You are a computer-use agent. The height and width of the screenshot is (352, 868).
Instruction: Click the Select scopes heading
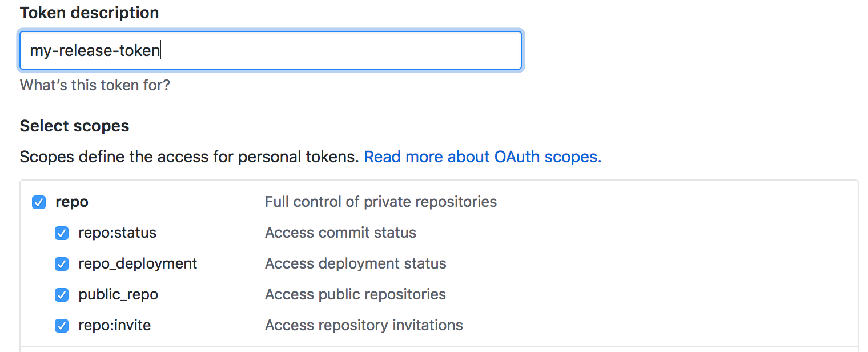[75, 126]
